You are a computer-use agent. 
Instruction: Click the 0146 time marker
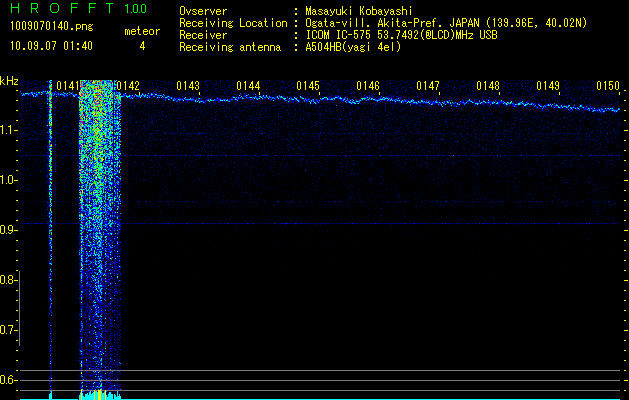click(368, 86)
